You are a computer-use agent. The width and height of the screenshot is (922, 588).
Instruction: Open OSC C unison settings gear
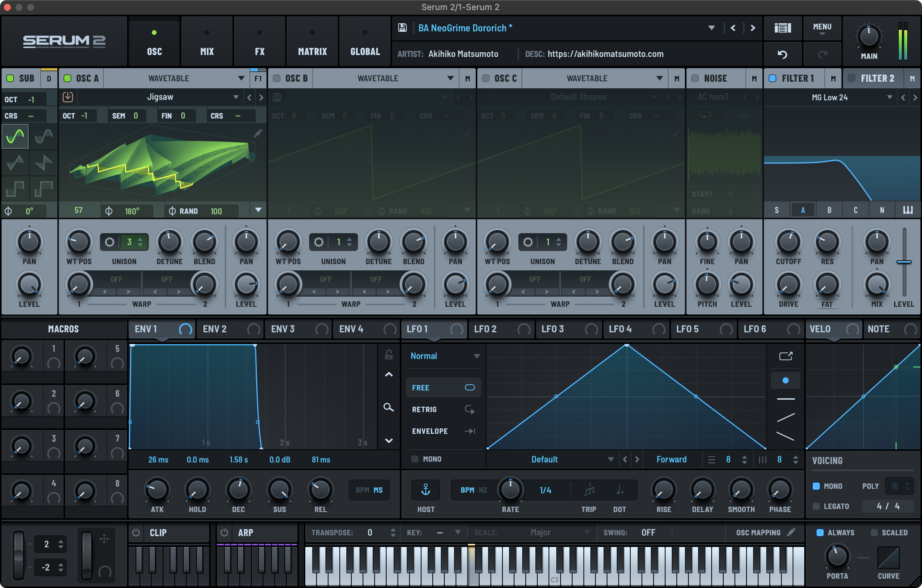[528, 242]
